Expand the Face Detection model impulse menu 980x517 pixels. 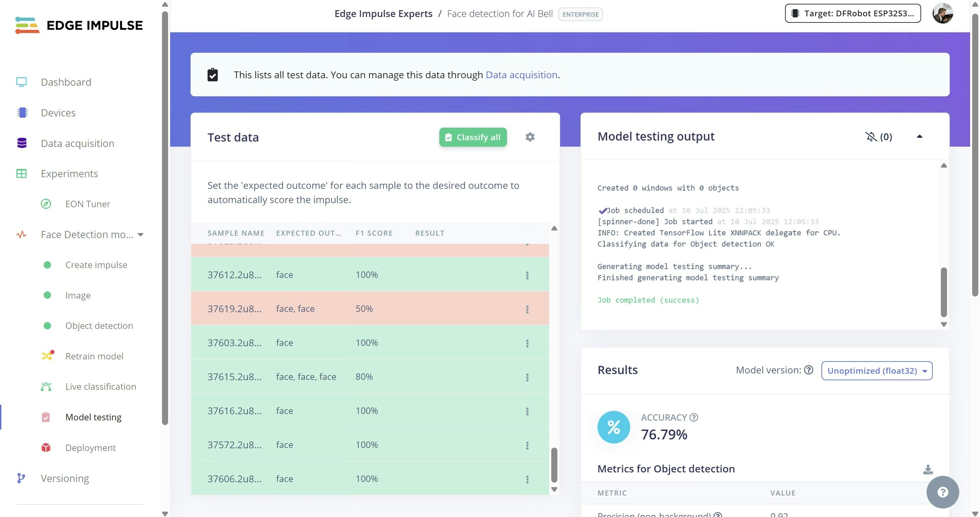pyautogui.click(x=141, y=235)
